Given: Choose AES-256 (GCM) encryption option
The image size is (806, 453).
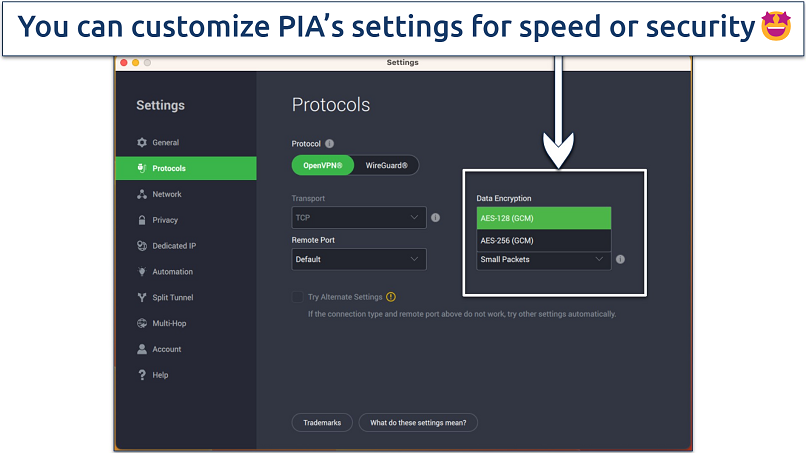Looking at the screenshot, I should click(x=543, y=241).
